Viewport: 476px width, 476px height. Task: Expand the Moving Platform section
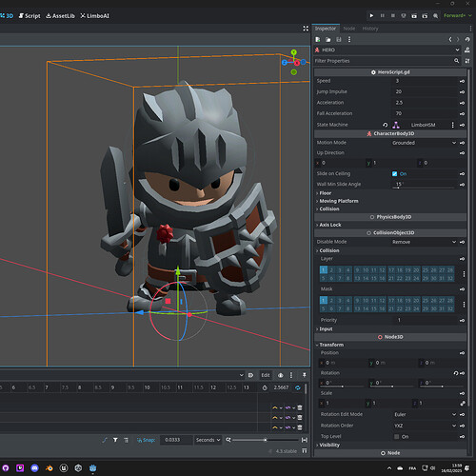(339, 201)
